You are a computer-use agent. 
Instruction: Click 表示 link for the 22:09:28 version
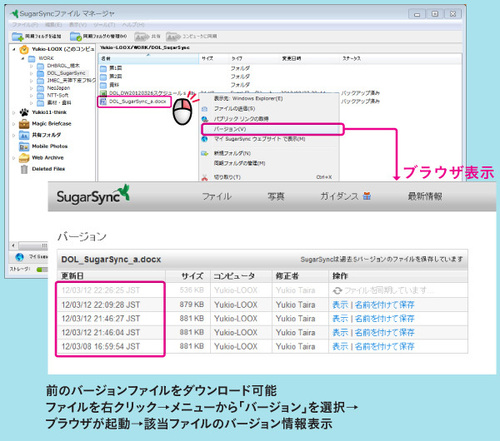(340, 305)
